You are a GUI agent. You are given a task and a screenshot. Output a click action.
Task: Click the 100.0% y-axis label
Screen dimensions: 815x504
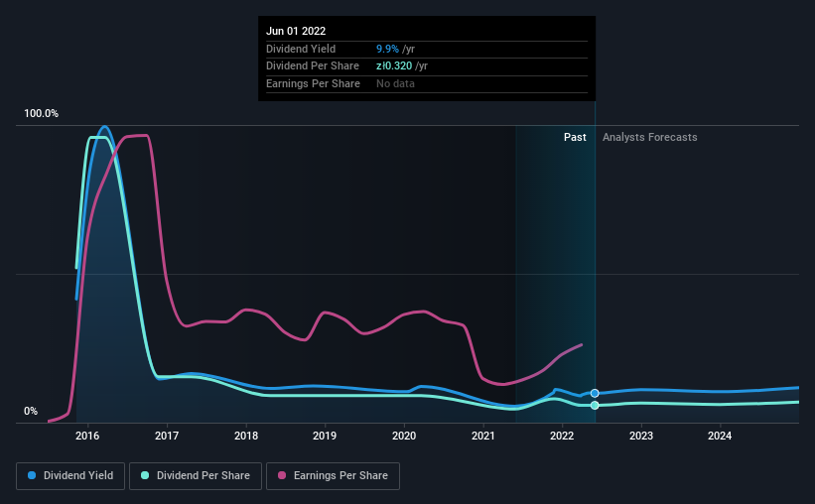coord(41,113)
